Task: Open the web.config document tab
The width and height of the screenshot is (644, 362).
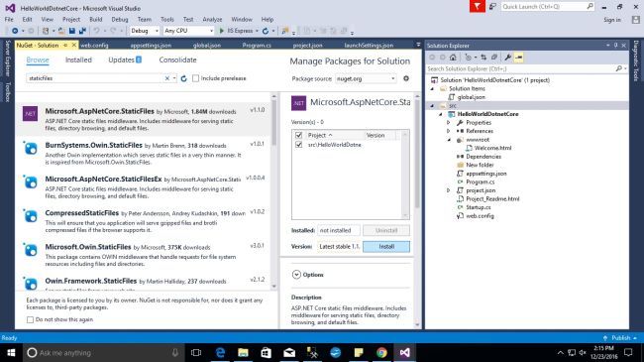Action: pyautogui.click(x=94, y=46)
